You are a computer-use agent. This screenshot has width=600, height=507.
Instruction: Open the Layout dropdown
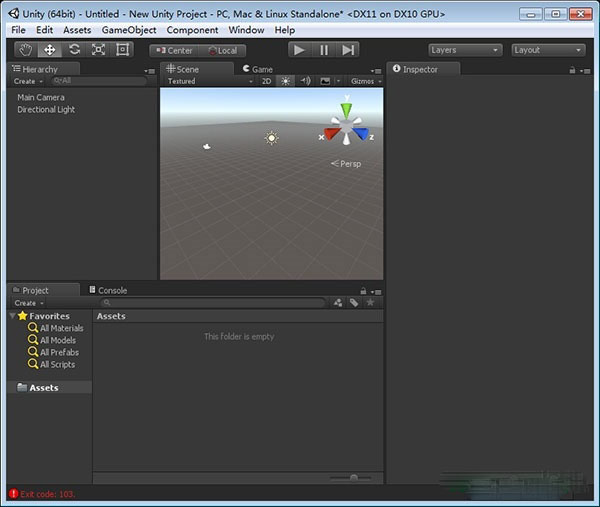pyautogui.click(x=547, y=50)
